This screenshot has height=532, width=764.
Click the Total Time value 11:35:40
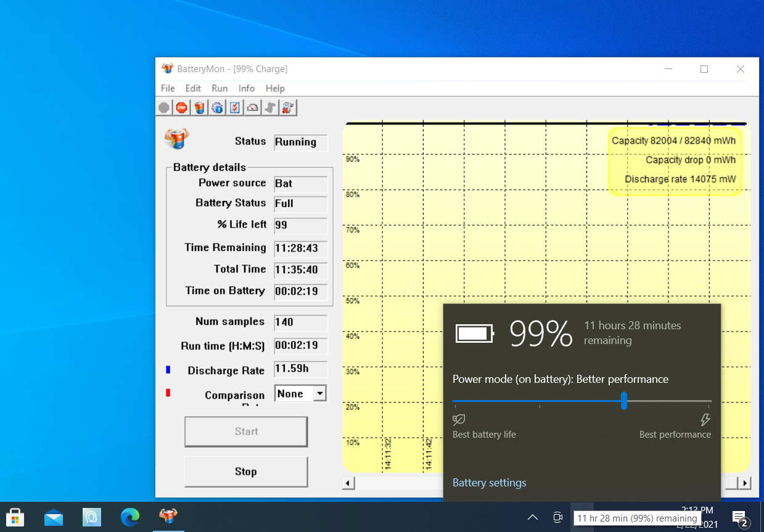click(x=301, y=270)
